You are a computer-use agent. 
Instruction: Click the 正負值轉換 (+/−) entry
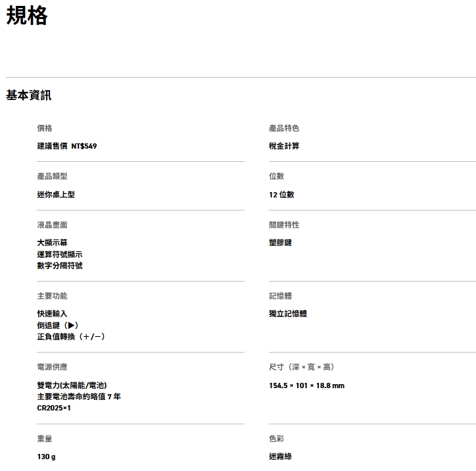[71, 337]
